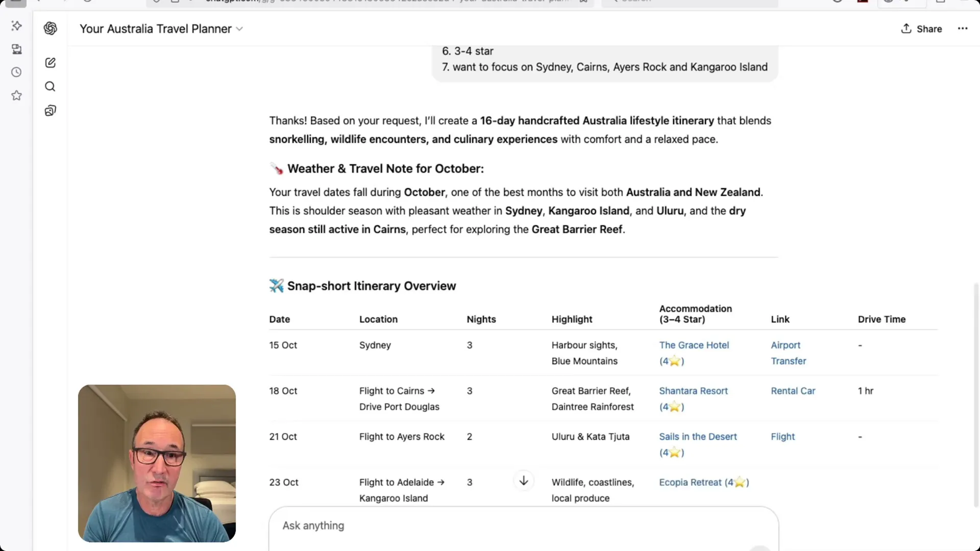The width and height of the screenshot is (980, 551).
Task: Click Harbour sights, Blue Mountains highlight
Action: pyautogui.click(x=584, y=353)
